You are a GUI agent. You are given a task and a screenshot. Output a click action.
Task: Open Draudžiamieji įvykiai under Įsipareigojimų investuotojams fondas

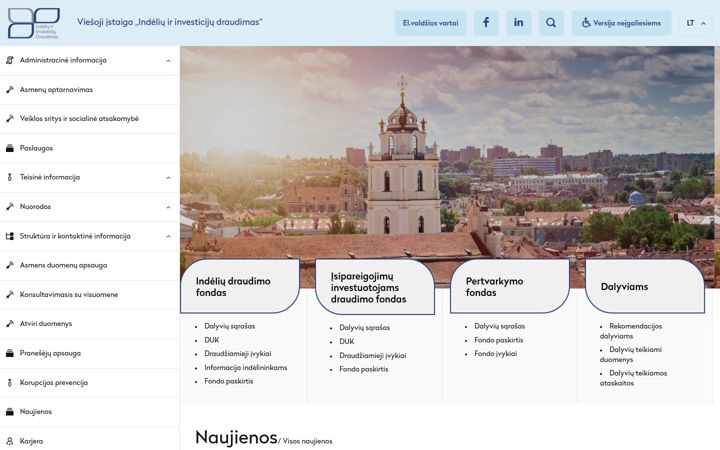(x=373, y=355)
